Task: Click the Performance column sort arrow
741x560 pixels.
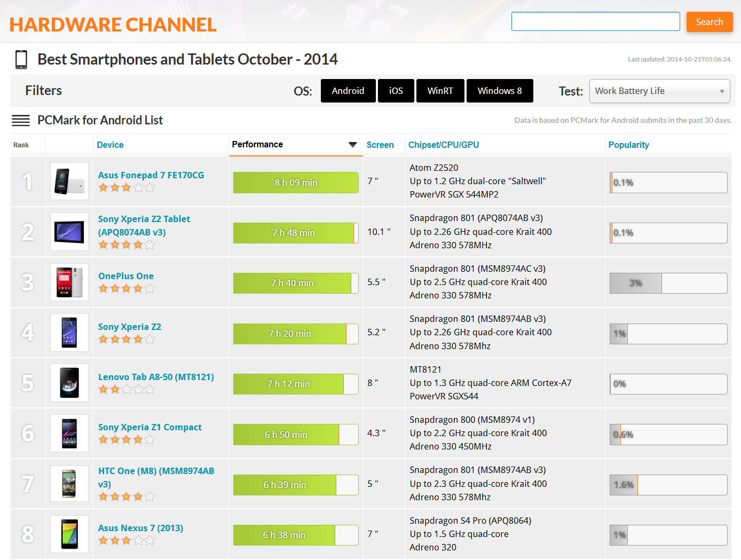Action: [x=352, y=145]
